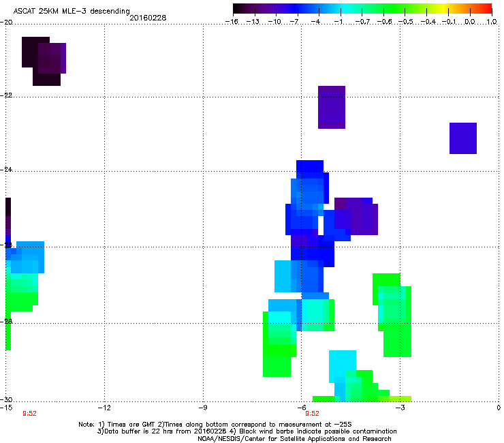The width and height of the screenshot is (504, 443).
Task: Select the -0.1 color bar label
Action: pyautogui.click(x=449, y=22)
